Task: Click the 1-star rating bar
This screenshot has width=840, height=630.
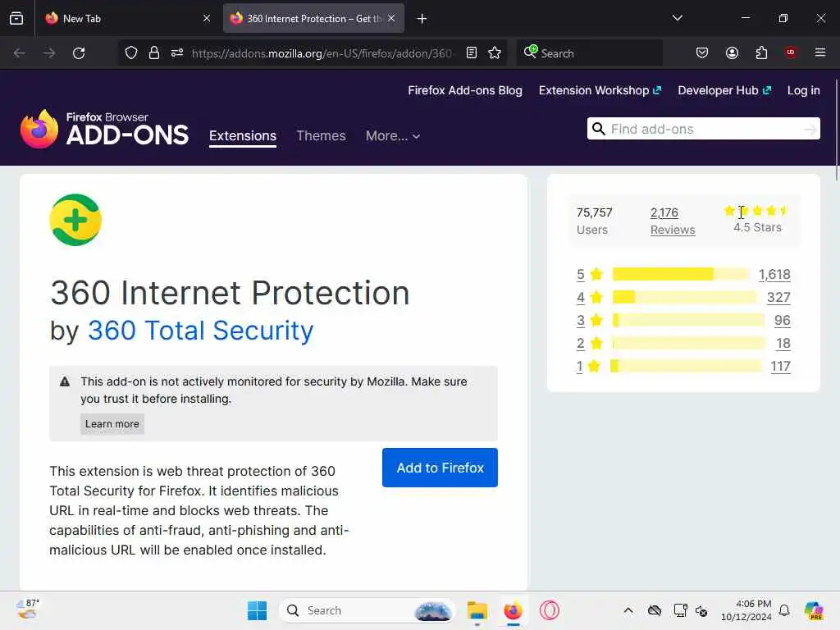Action: coord(686,367)
